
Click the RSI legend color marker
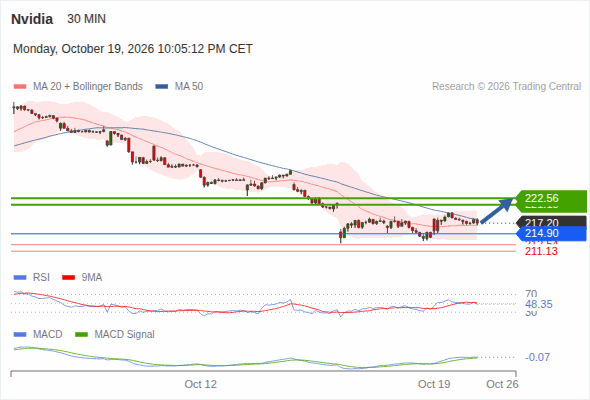pyautogui.click(x=20, y=278)
